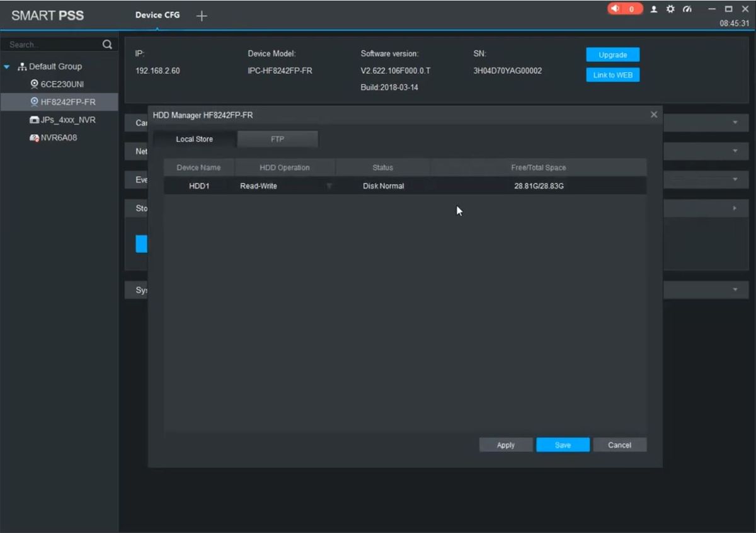Switch to the FTP tab
Image resolution: width=756 pixels, height=533 pixels.
(x=277, y=139)
